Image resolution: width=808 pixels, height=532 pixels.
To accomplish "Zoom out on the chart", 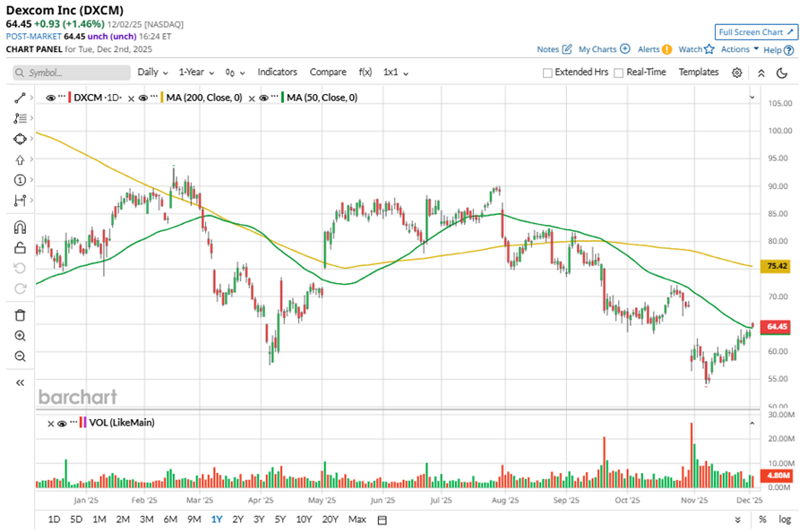I will pos(20,356).
